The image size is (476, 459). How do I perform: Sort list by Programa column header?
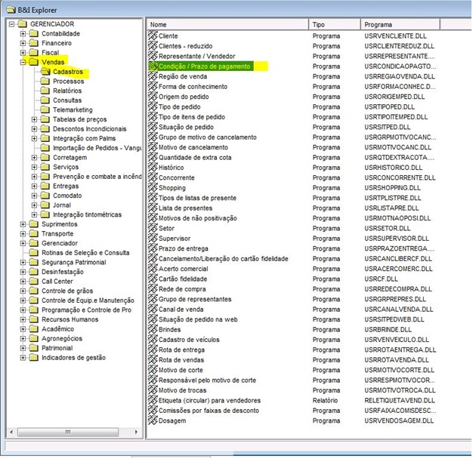[400, 25]
